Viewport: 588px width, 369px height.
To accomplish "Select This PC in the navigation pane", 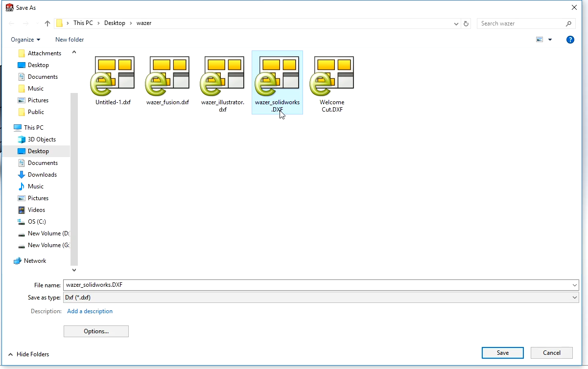I will pyautogui.click(x=29, y=128).
